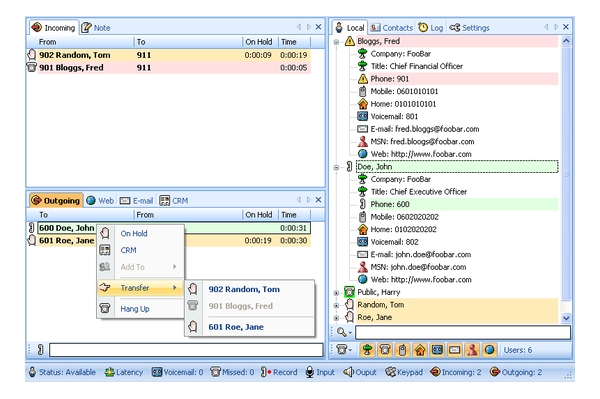Open Voicemail: 0 in status bar
The width and height of the screenshot is (600, 399).
click(177, 372)
